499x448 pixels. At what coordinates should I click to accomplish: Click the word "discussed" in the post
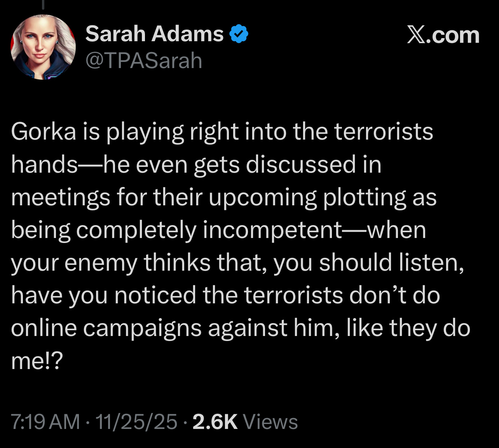coord(300,164)
